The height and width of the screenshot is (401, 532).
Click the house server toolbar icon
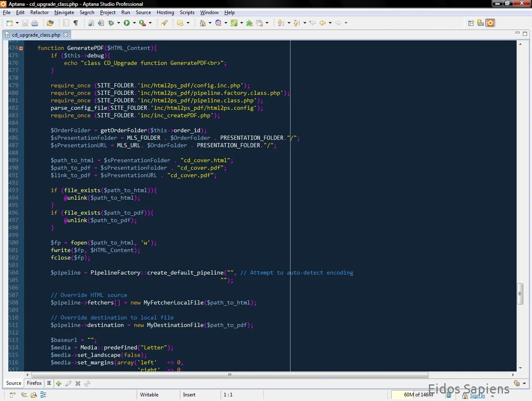pyautogui.click(x=203, y=23)
